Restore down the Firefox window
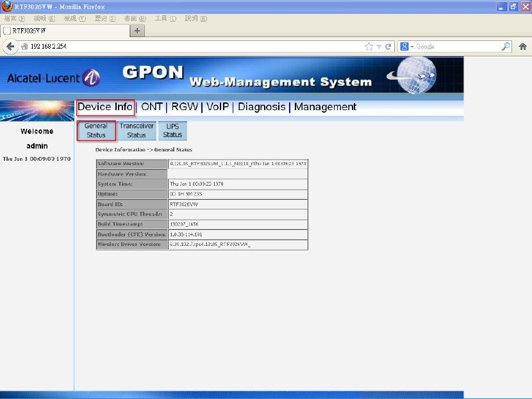The height and width of the screenshot is (399, 532). 513,7
